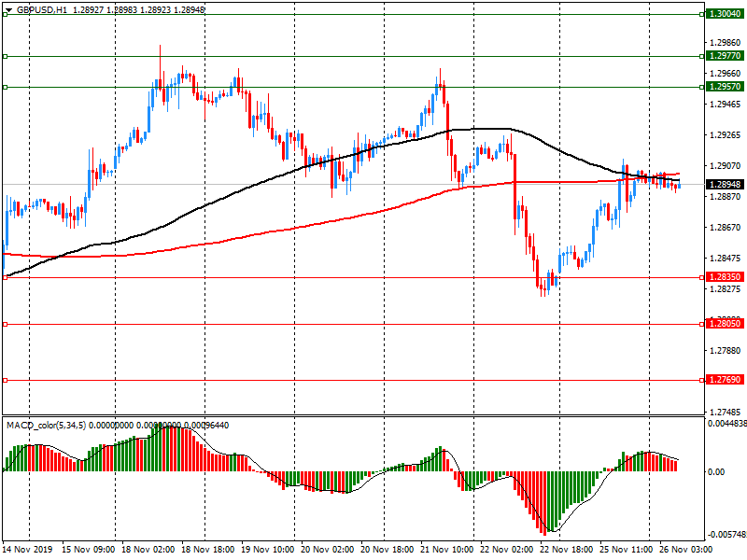Image resolution: width=747 pixels, height=560 pixels.
Task: Click the MACD_color(5,34,5) indicator label
Action: tap(46, 426)
